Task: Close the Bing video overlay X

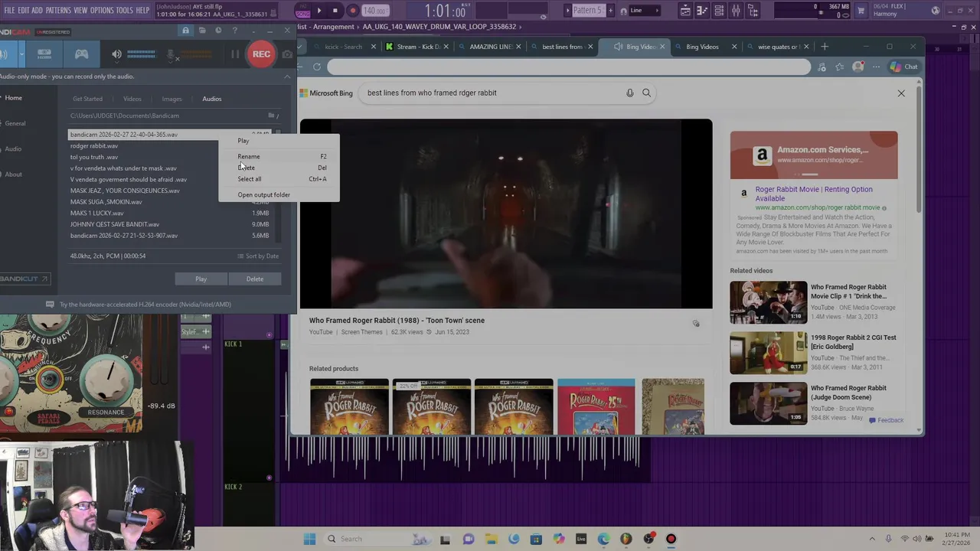Action: [901, 93]
